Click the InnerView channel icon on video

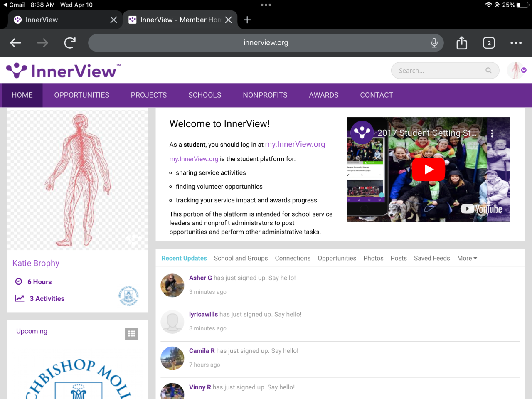[362, 133]
